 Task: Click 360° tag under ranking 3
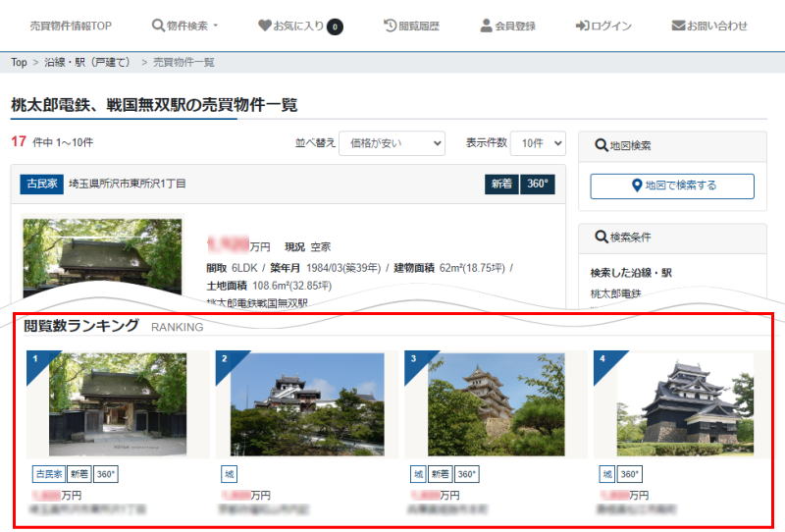pos(467,474)
